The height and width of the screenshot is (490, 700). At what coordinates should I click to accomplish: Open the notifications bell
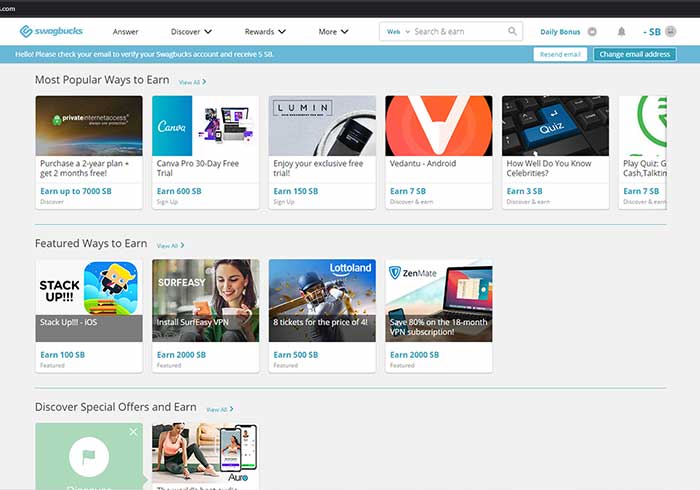[x=621, y=32]
